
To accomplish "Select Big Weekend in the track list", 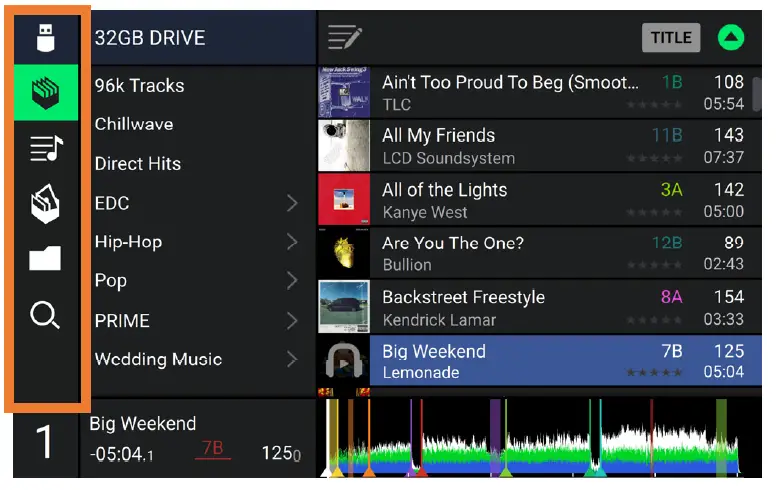I will 540,361.
